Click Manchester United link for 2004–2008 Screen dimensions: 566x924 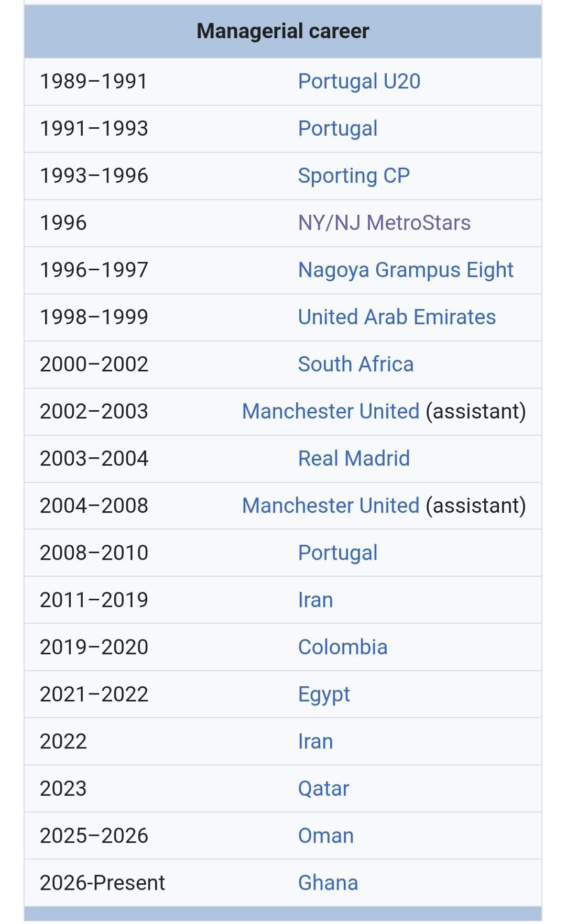331,506
